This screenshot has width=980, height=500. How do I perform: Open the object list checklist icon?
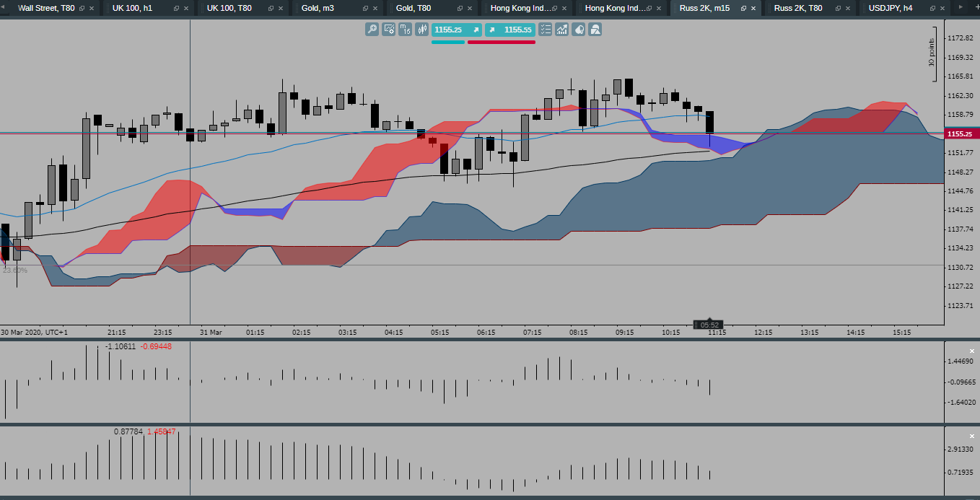(545, 30)
